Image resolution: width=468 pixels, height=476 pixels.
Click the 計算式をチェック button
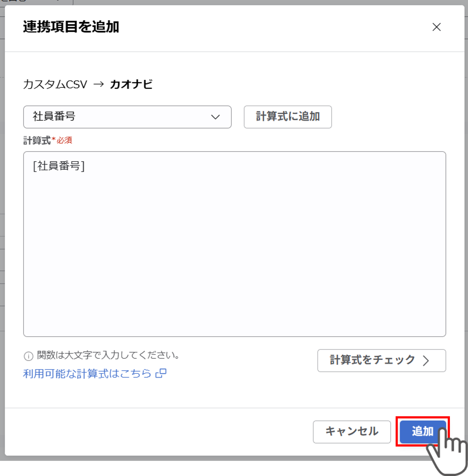pyautogui.click(x=382, y=360)
